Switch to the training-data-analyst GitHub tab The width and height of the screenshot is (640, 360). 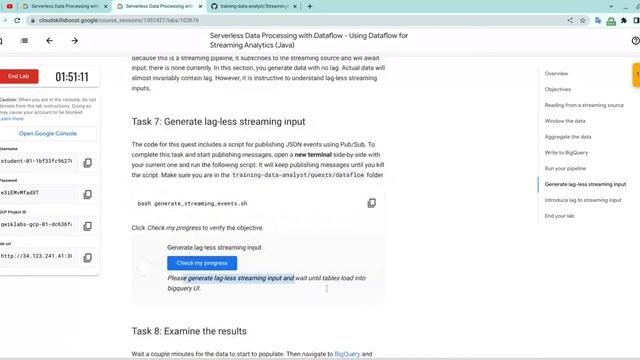point(254,6)
